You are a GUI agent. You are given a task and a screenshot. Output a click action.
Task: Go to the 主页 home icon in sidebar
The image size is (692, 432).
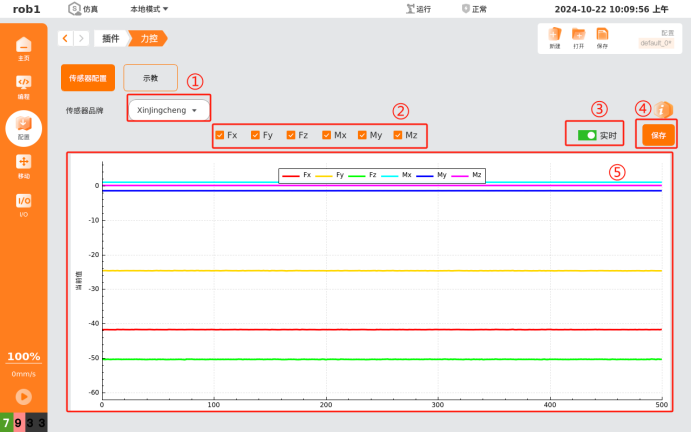coord(23,46)
